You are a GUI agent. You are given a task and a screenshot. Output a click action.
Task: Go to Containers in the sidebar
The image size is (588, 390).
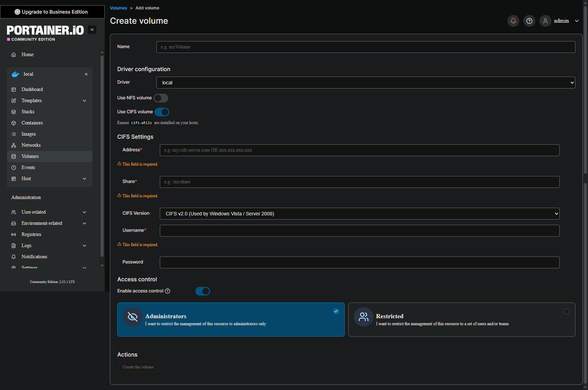click(x=32, y=123)
